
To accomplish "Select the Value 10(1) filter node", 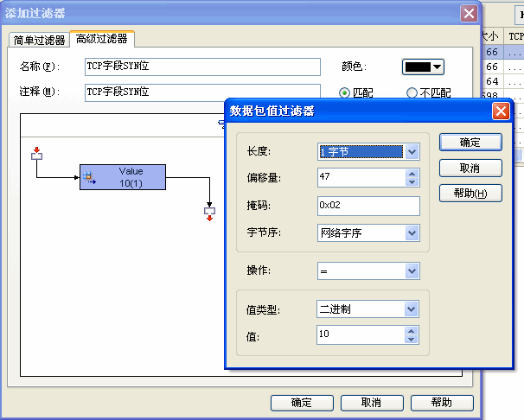I will [x=123, y=177].
